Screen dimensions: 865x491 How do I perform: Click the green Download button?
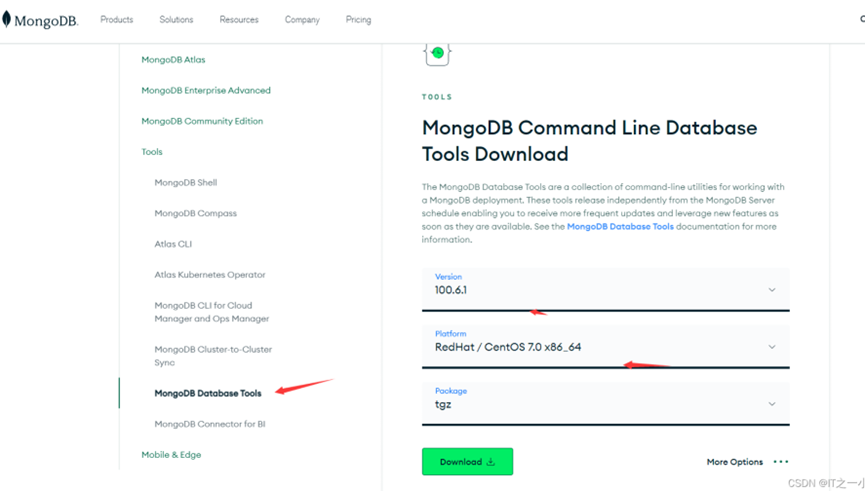click(467, 462)
